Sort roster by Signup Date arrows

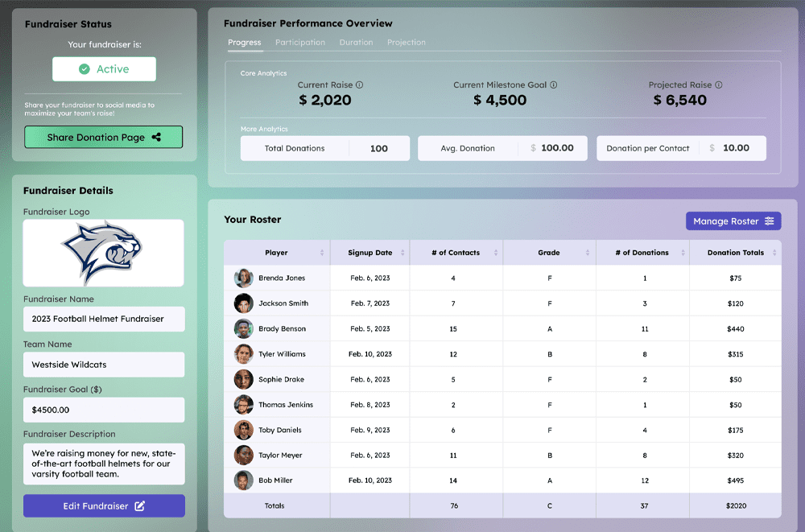402,253
